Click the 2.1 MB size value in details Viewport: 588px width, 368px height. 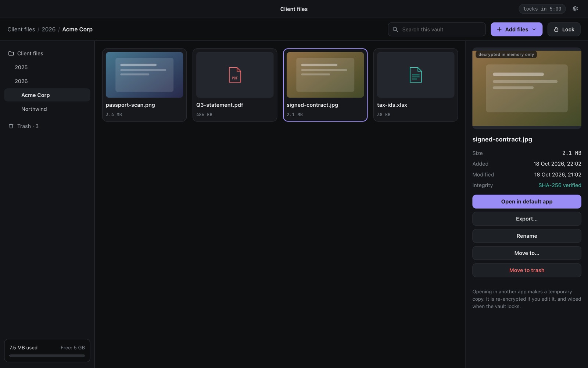(x=571, y=153)
